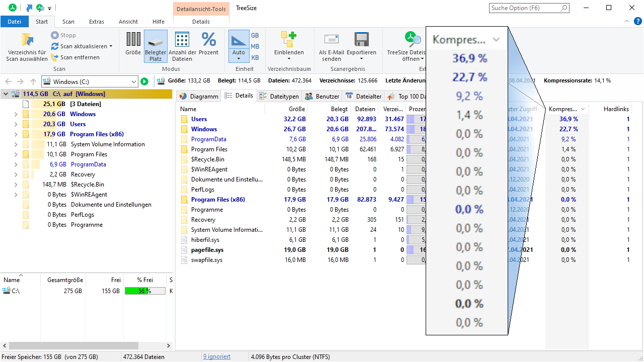Open Dateialter tab
The width and height of the screenshot is (644, 362).
click(364, 97)
